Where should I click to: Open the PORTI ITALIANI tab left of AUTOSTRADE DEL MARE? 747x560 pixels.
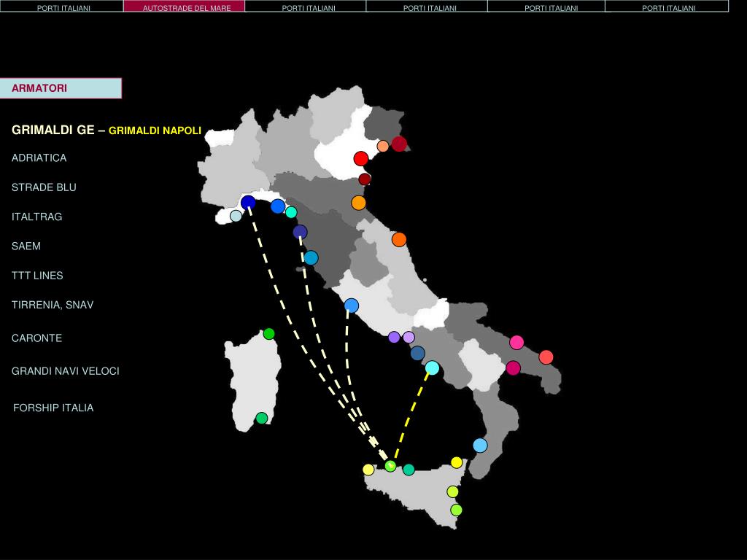coord(62,6)
